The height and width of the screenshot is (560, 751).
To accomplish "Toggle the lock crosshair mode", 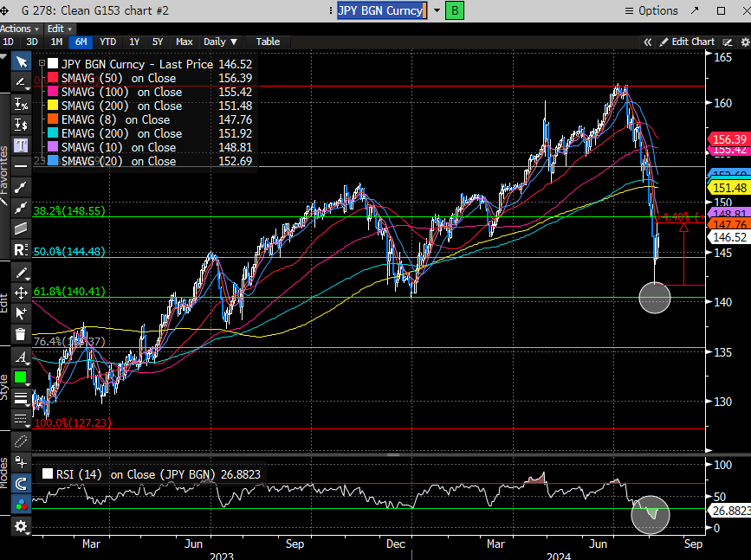I will 21,462.
